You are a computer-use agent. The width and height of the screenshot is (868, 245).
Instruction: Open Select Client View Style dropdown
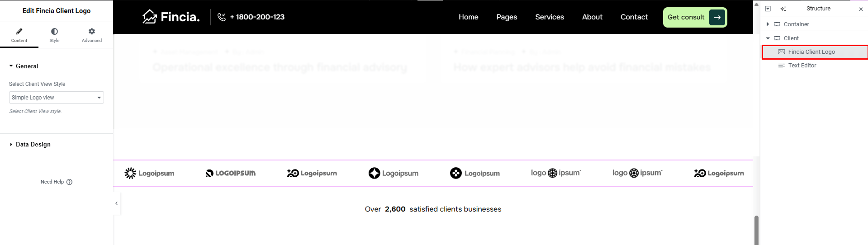(x=57, y=98)
